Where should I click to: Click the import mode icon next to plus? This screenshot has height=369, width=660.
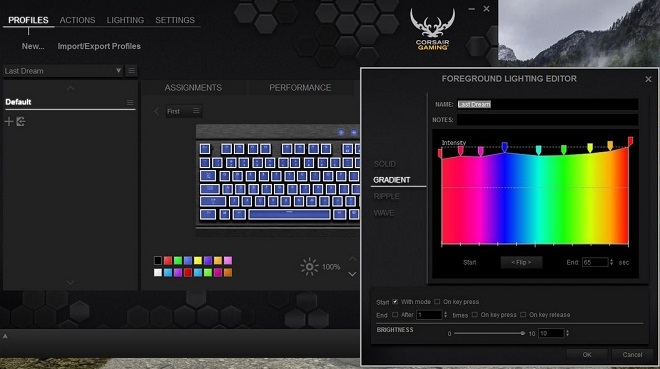click(x=21, y=122)
